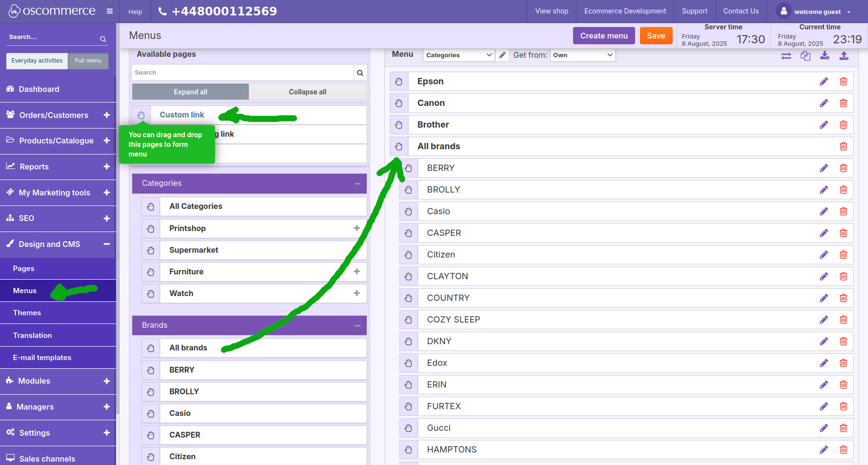Expand Orders/Customers in the sidebar
The height and width of the screenshot is (465, 868).
[x=106, y=115]
